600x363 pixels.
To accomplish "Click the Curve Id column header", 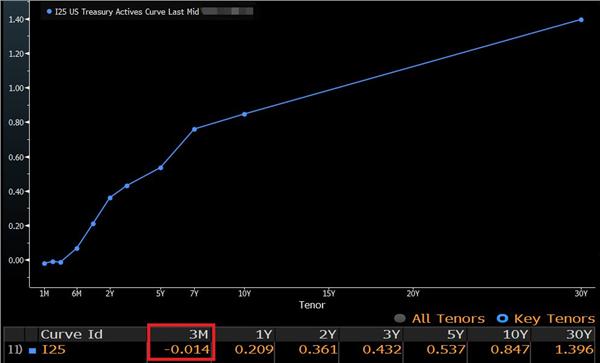I will (x=72, y=335).
